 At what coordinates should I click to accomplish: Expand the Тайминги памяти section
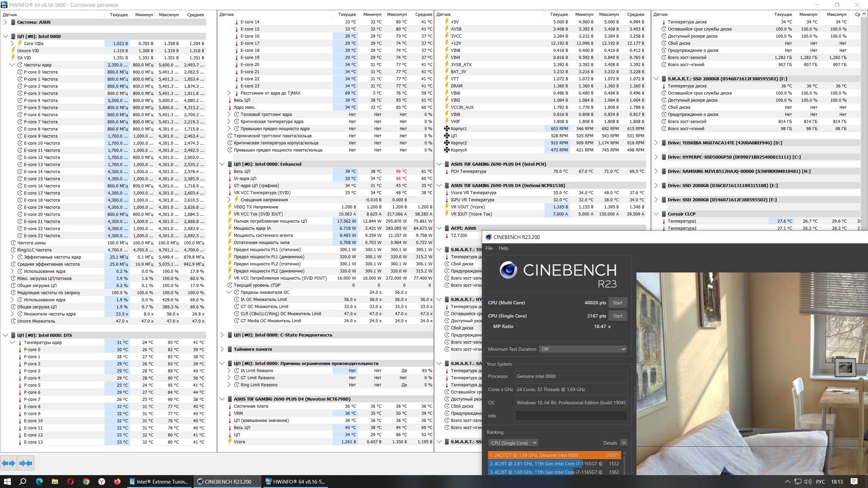pos(222,349)
